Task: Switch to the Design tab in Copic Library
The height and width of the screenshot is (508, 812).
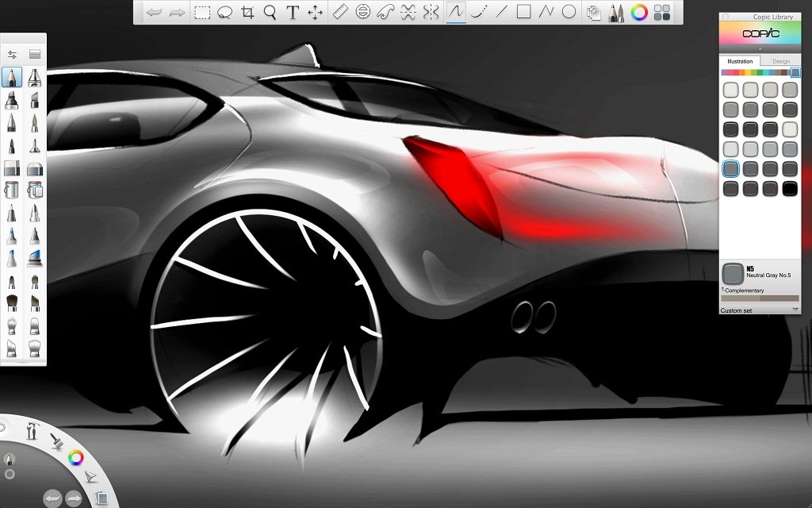Action: click(x=781, y=60)
